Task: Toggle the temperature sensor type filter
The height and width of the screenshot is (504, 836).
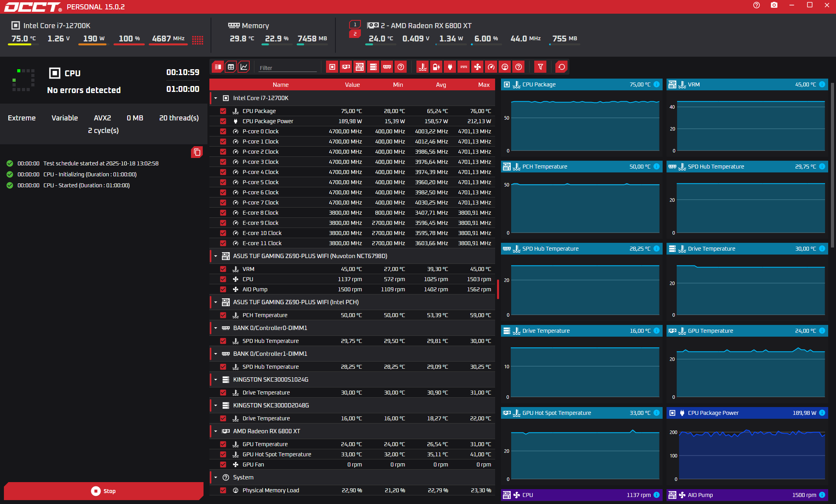Action: pyautogui.click(x=423, y=67)
